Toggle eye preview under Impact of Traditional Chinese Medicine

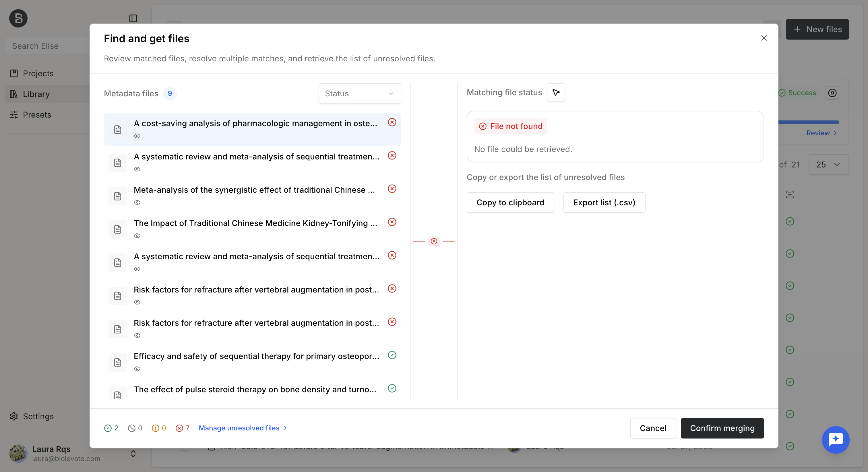coord(137,236)
